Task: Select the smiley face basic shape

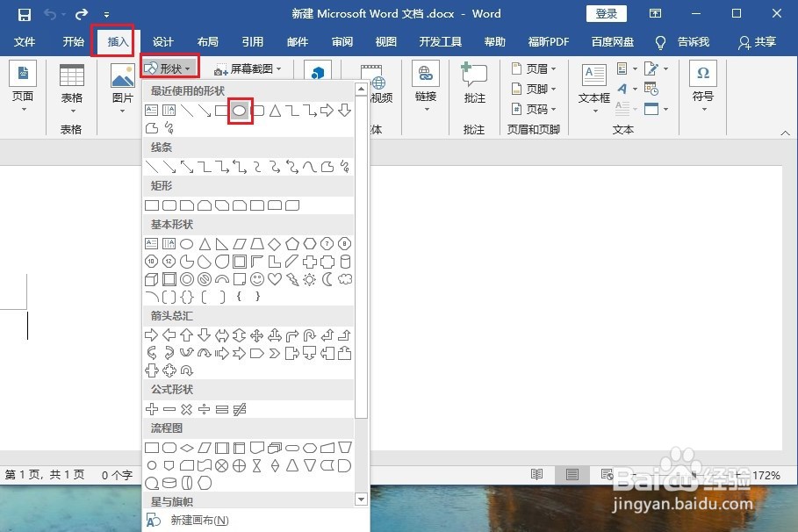Action: point(257,279)
